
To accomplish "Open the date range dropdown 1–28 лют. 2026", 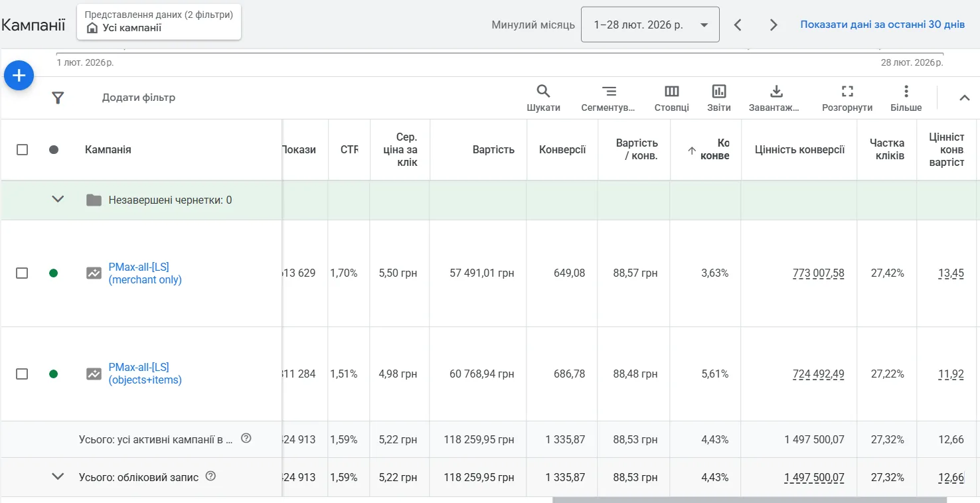I will click(x=650, y=25).
